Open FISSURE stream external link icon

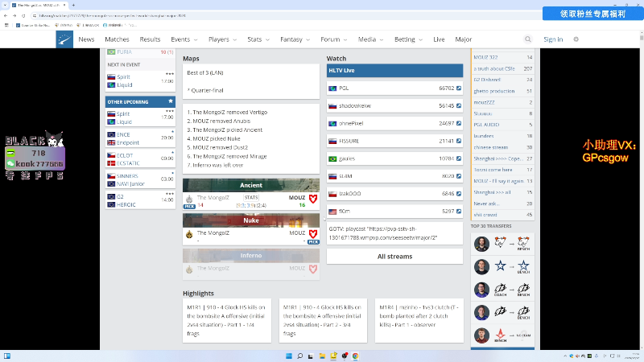459,142
